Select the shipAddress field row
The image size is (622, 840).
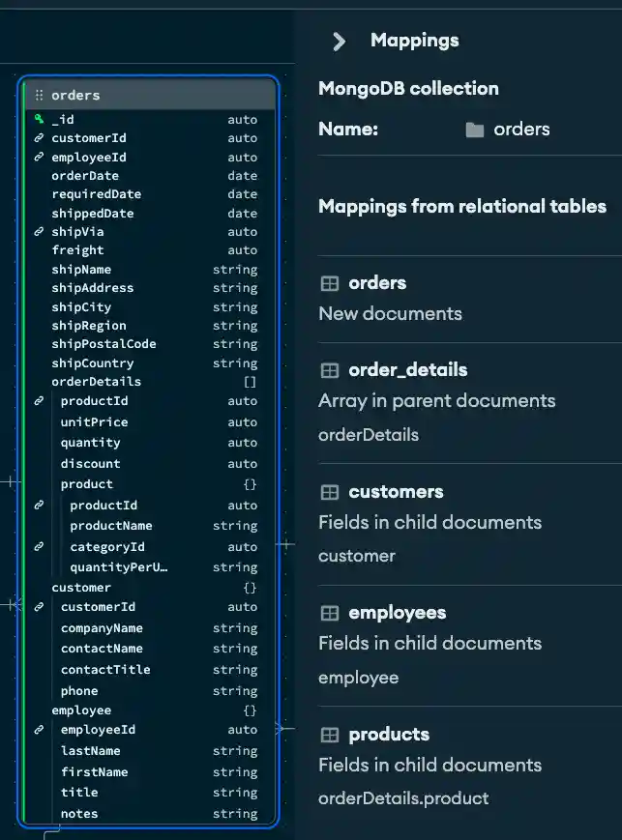(x=150, y=288)
